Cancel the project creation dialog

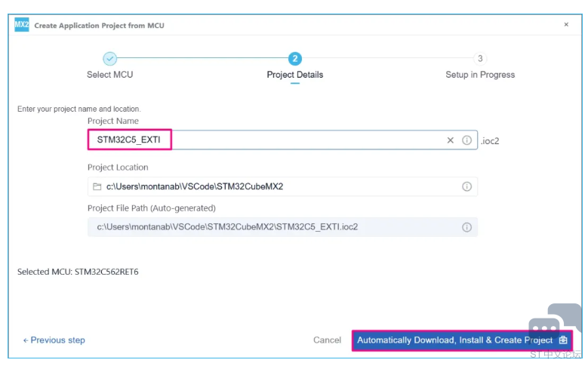coord(327,340)
